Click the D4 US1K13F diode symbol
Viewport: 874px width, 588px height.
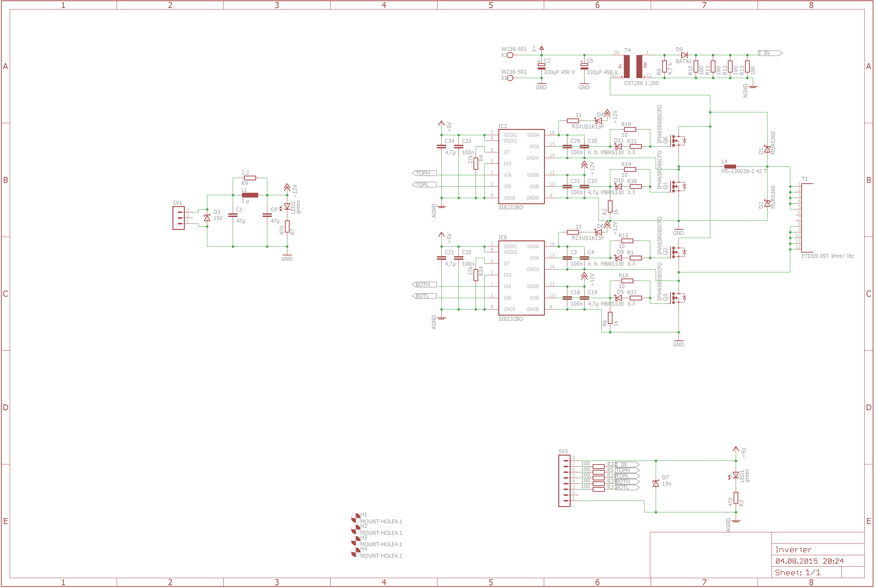coord(599,121)
